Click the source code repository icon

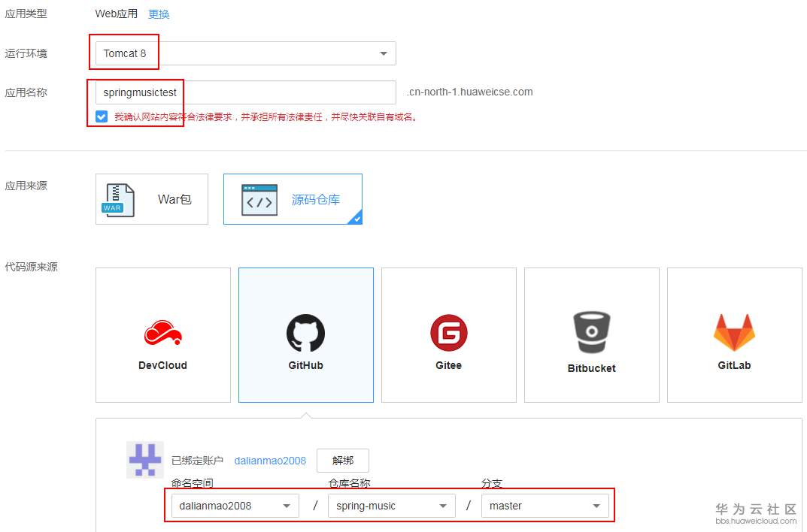click(259, 199)
